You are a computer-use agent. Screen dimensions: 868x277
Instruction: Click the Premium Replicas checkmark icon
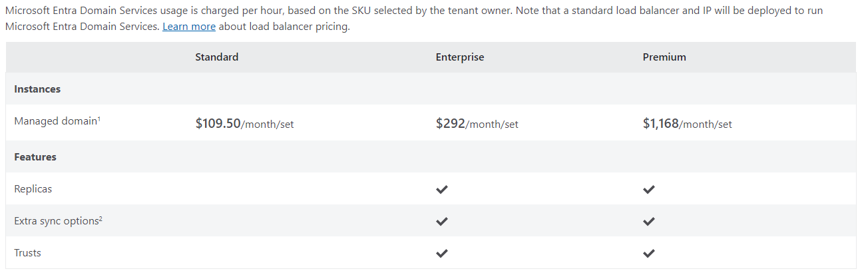(x=649, y=189)
